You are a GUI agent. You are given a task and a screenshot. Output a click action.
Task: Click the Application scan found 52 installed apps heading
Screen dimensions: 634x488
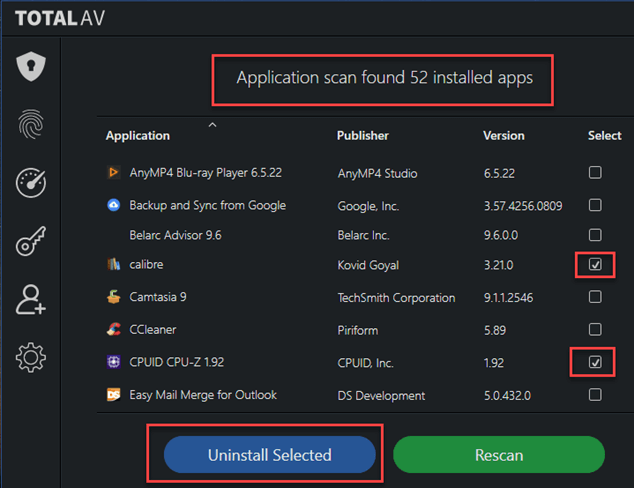click(x=385, y=78)
